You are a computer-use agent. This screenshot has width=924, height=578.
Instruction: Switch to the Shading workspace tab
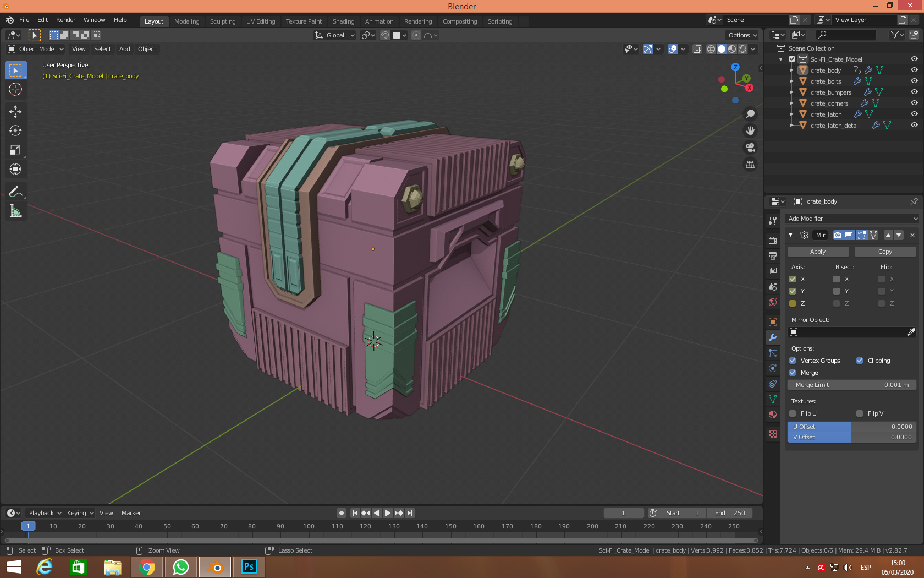pos(343,21)
